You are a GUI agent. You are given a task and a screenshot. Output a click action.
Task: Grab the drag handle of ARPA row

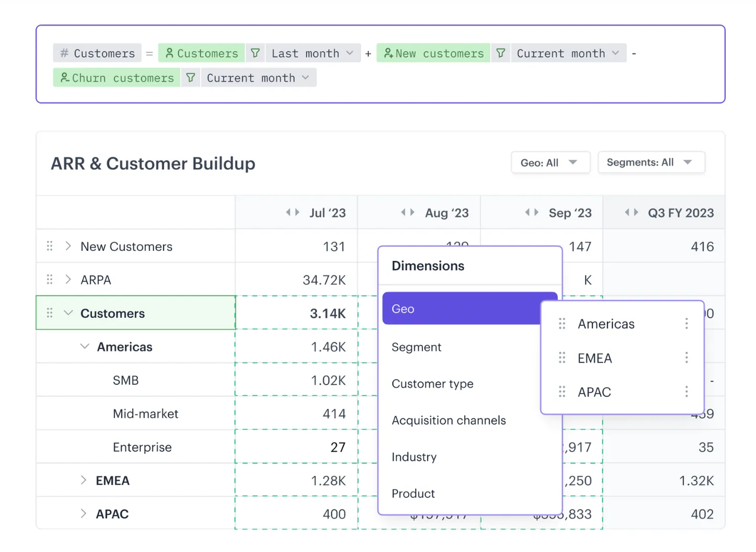(x=50, y=279)
